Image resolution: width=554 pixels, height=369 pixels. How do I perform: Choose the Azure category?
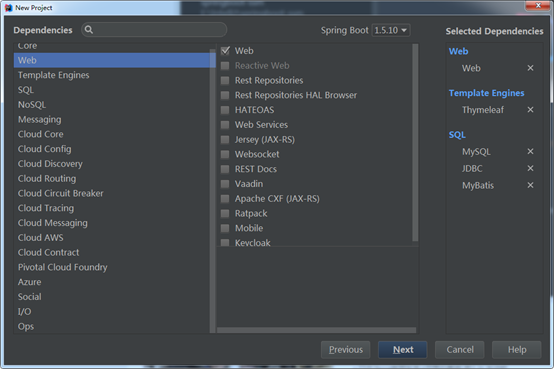coord(113,282)
